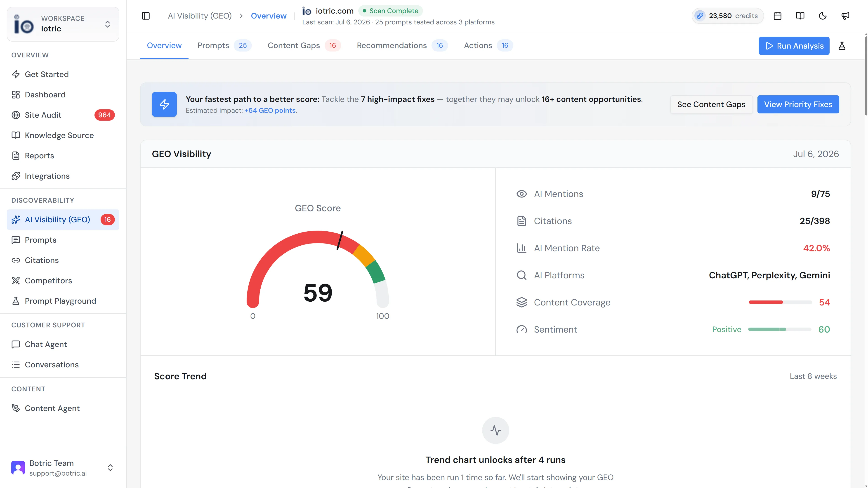Click the AI Mentions 9/75 value
Image resolution: width=868 pixels, height=488 pixels.
tap(821, 194)
